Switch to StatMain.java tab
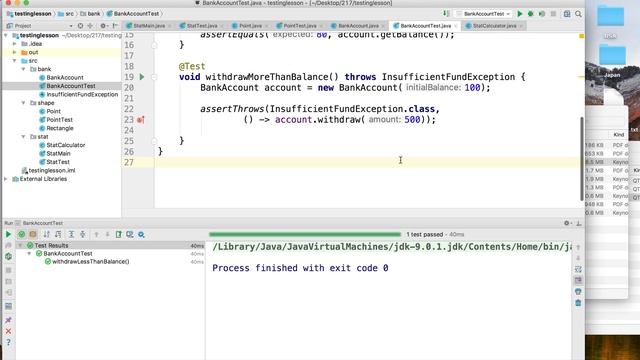Viewport: 640px width, 360px height. 149,26
